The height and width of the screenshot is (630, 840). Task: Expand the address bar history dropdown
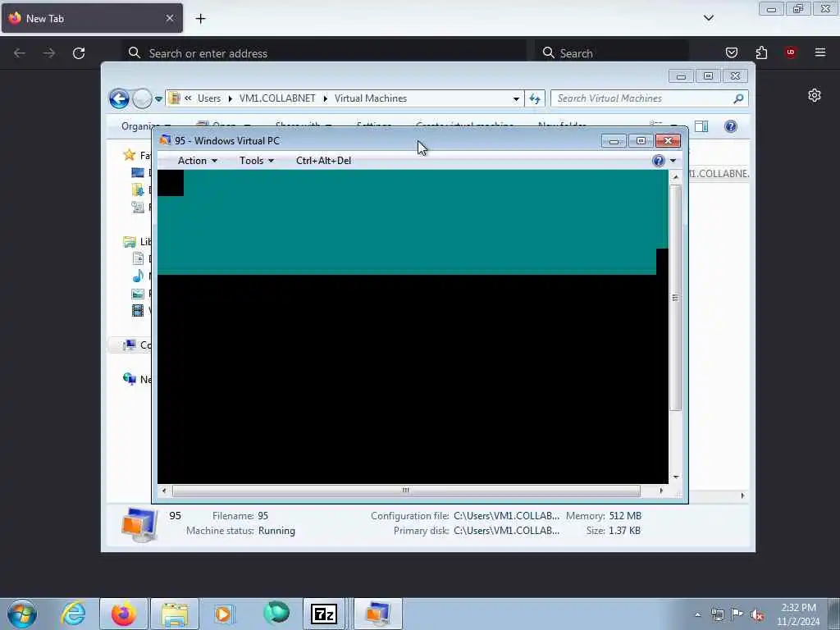point(516,98)
